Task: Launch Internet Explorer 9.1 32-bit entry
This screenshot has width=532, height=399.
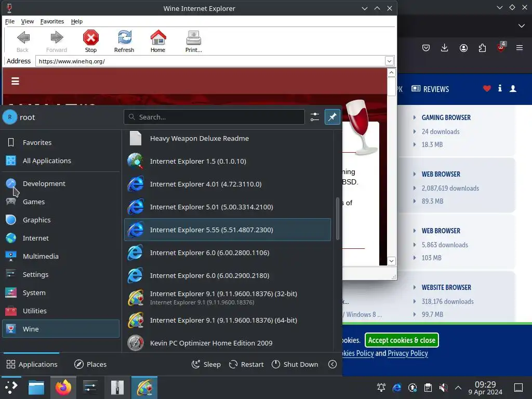Action: [x=228, y=298]
